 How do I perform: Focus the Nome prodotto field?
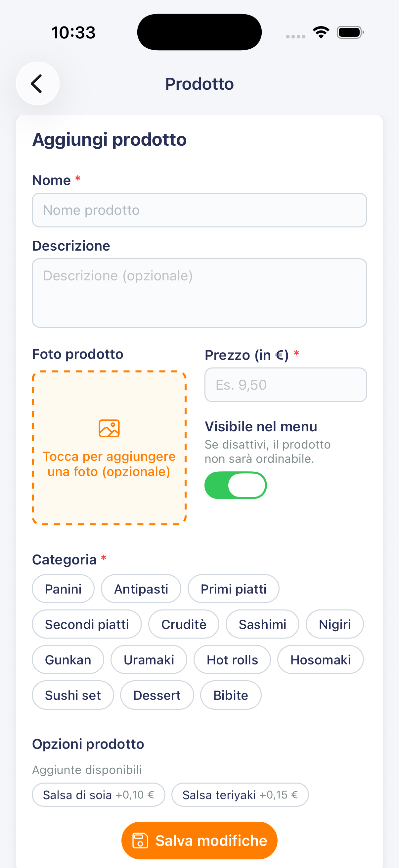[199, 210]
